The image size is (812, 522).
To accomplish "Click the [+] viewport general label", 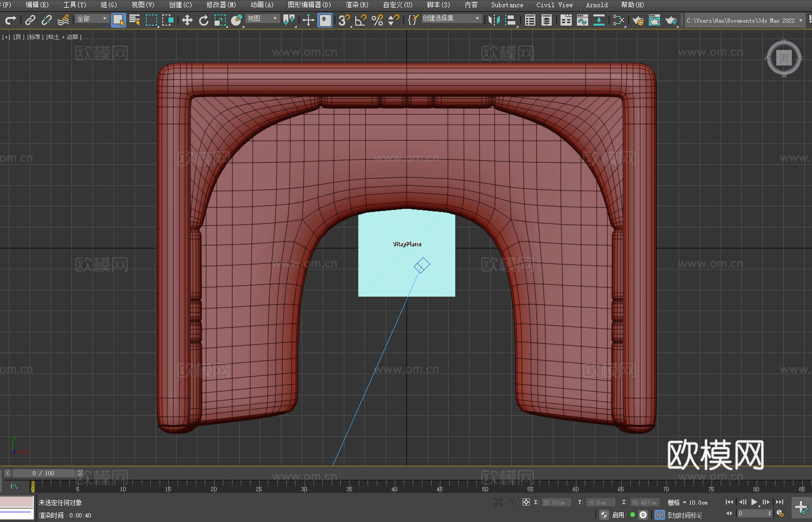I will pos(6,37).
